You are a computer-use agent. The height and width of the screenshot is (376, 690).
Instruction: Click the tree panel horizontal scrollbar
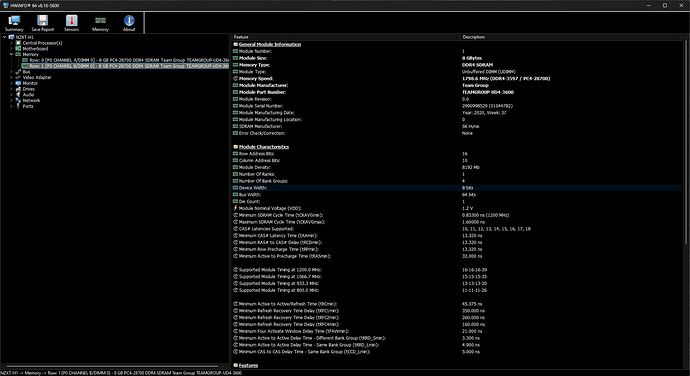click(112, 366)
